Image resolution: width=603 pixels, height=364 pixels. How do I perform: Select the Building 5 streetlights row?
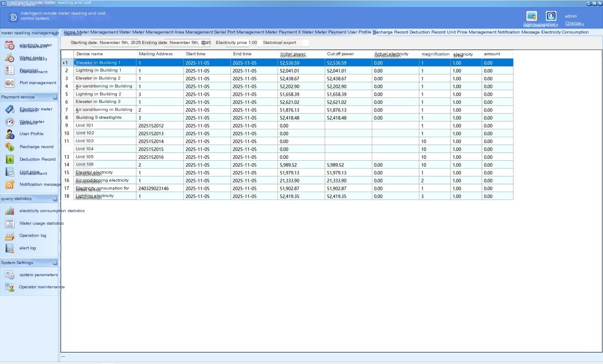tap(287, 118)
